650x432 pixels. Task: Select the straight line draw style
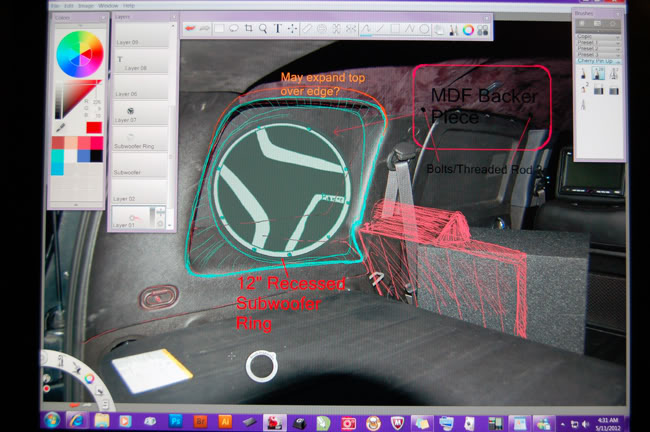coord(380,29)
